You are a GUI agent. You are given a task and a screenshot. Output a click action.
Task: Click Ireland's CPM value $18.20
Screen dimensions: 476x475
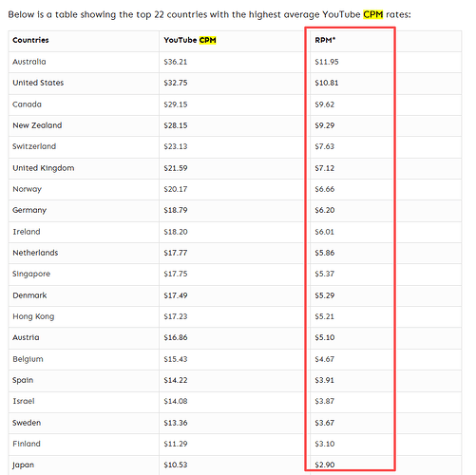(x=176, y=232)
